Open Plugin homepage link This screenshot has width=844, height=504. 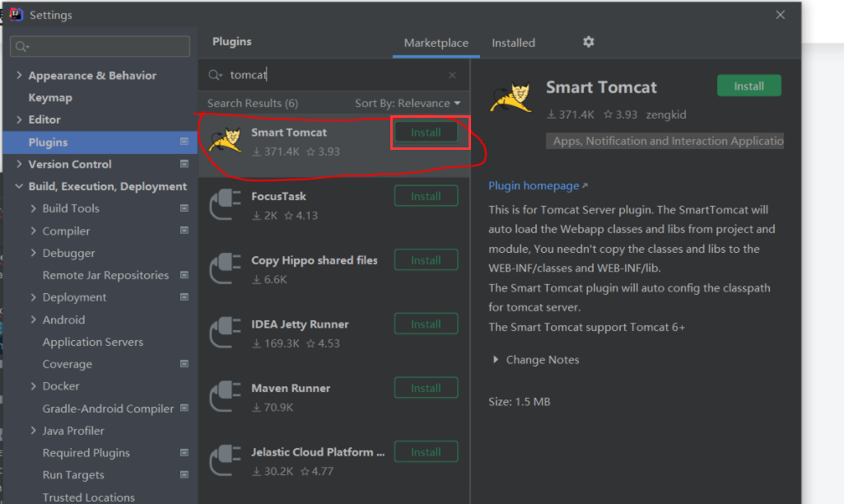[x=538, y=186]
